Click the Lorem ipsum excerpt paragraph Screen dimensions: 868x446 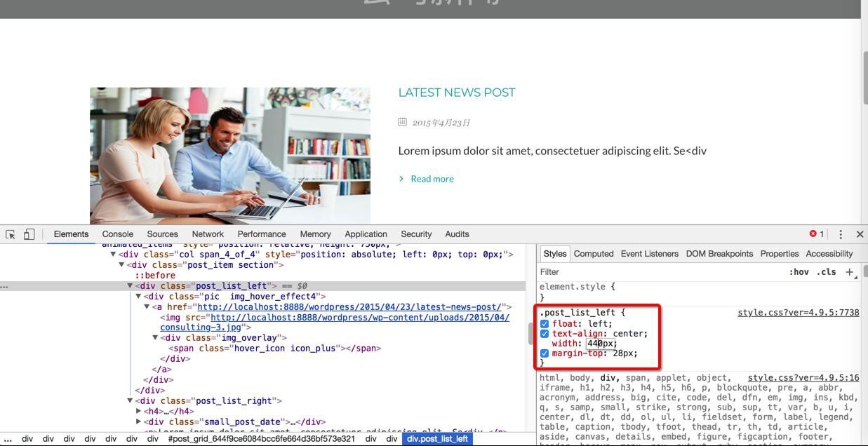tap(552, 151)
